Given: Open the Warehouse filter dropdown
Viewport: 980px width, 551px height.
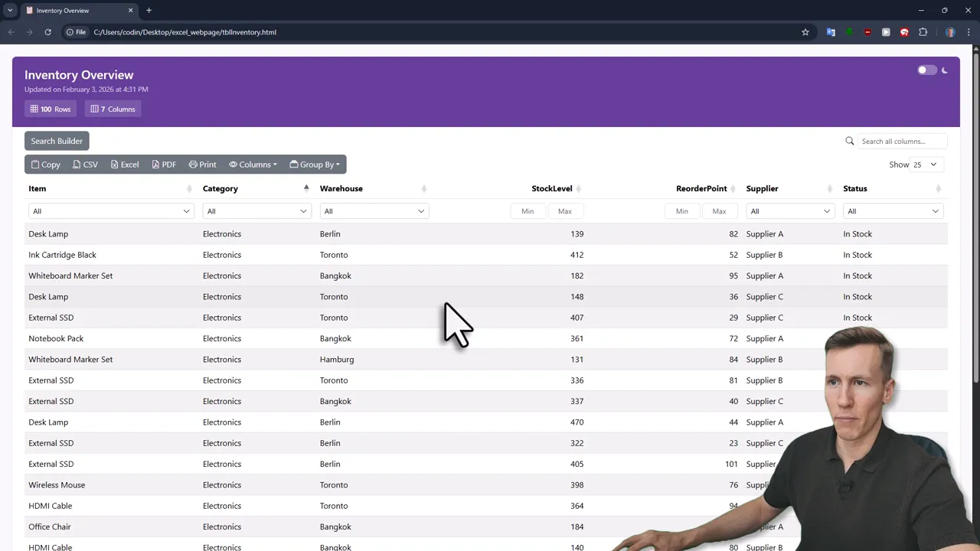Looking at the screenshot, I should click(x=374, y=211).
